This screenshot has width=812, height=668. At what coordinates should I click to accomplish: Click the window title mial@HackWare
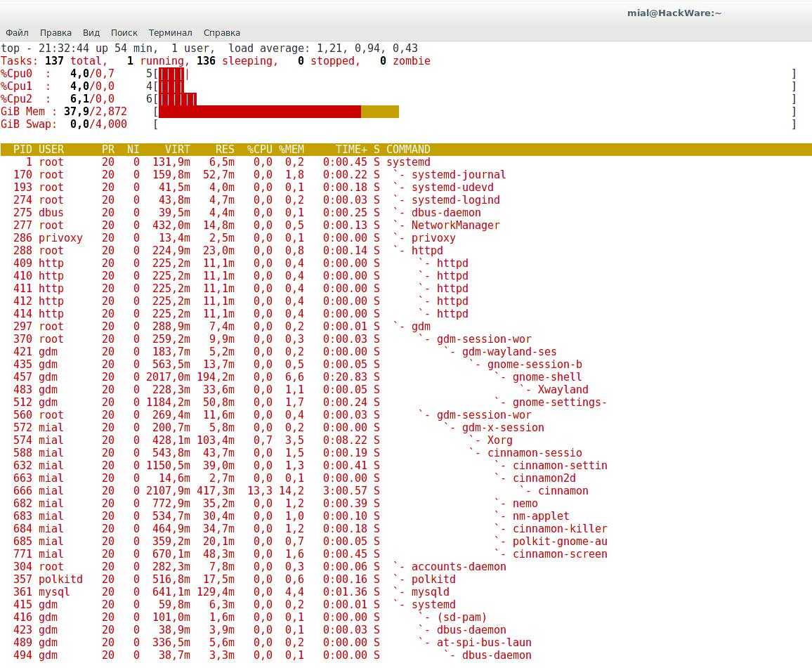674,13
